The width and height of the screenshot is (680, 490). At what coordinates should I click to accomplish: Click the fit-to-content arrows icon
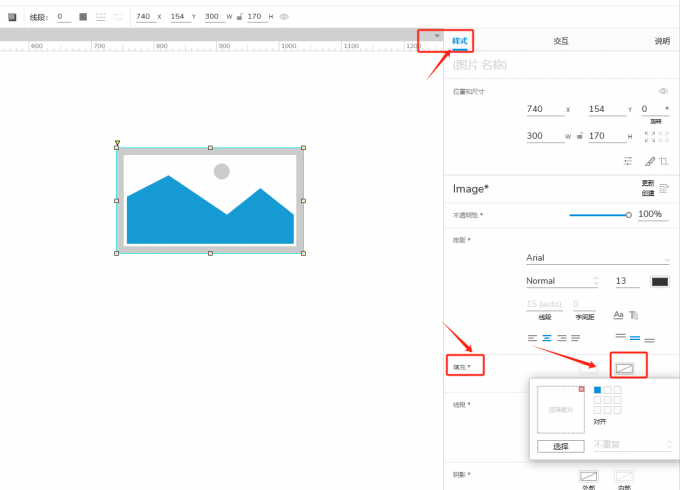pyautogui.click(x=650, y=137)
